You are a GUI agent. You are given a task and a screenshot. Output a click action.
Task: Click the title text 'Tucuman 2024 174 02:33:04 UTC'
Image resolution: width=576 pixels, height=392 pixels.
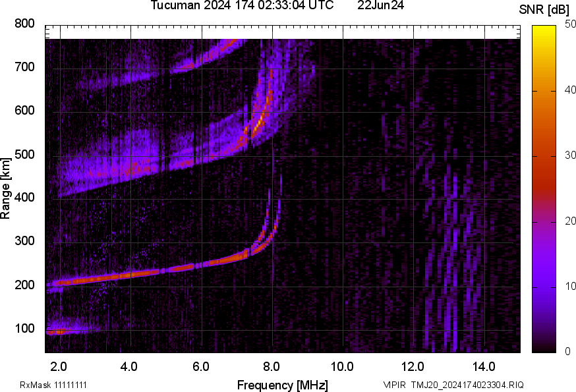point(242,5)
